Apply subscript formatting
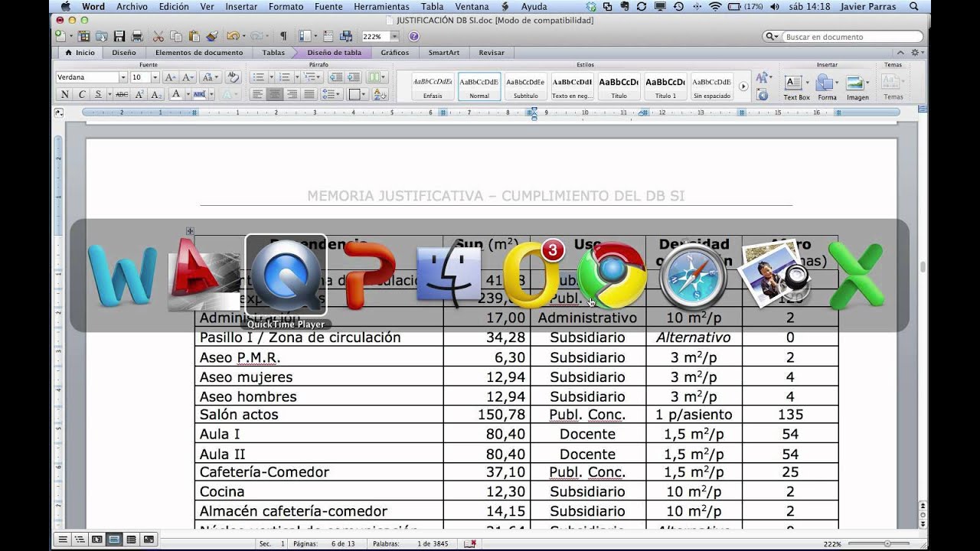 pyautogui.click(x=156, y=94)
